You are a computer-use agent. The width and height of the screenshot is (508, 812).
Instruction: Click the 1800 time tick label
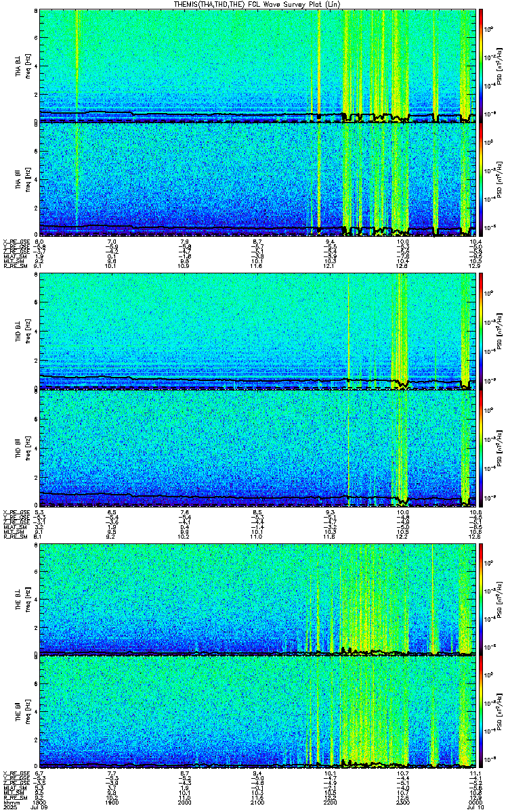click(x=39, y=803)
